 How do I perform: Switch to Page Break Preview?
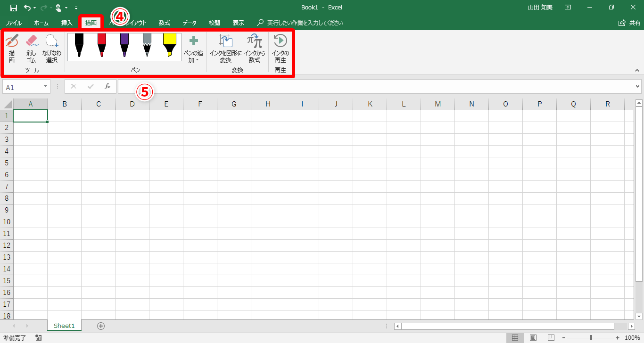tap(551, 338)
